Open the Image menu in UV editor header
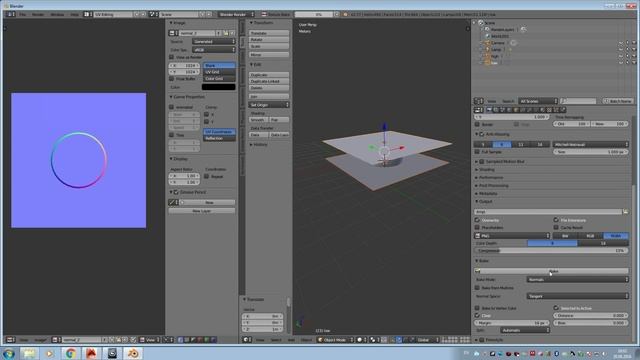The height and width of the screenshot is (360, 640). (40, 340)
